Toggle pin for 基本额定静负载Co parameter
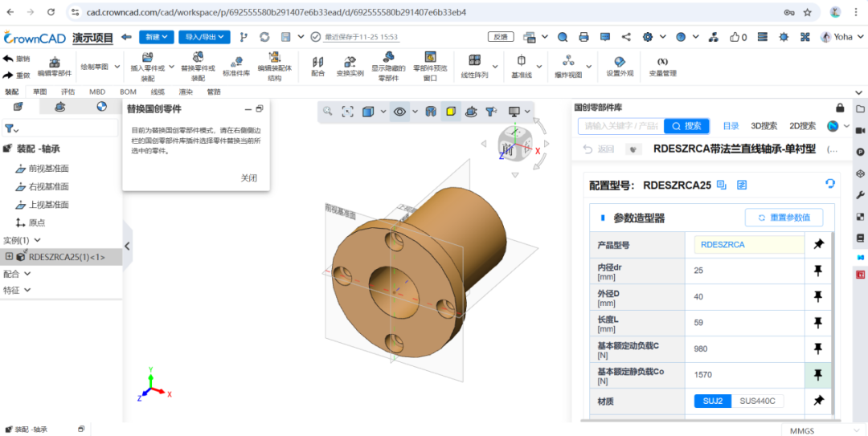This screenshot has width=868, height=436. coord(818,375)
